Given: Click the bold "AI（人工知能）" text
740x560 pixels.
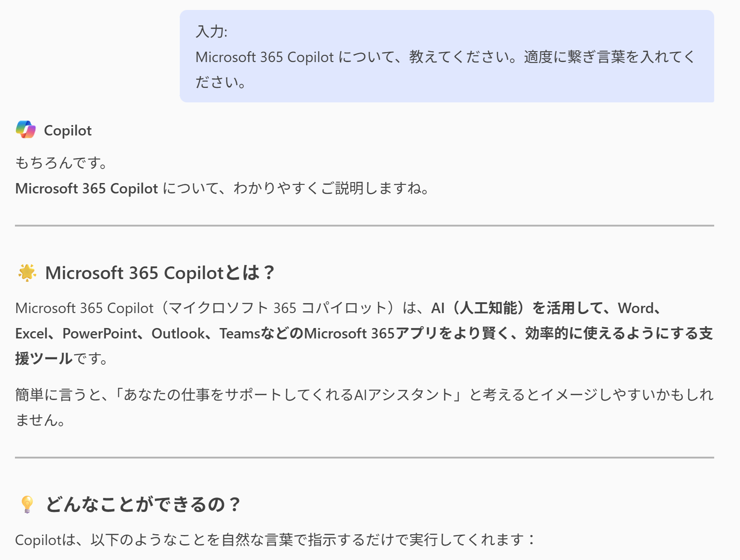Looking at the screenshot, I should point(479,308).
